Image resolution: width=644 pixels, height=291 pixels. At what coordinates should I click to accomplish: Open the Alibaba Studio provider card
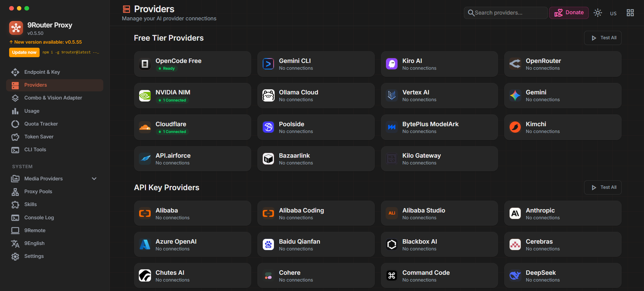pyautogui.click(x=439, y=214)
